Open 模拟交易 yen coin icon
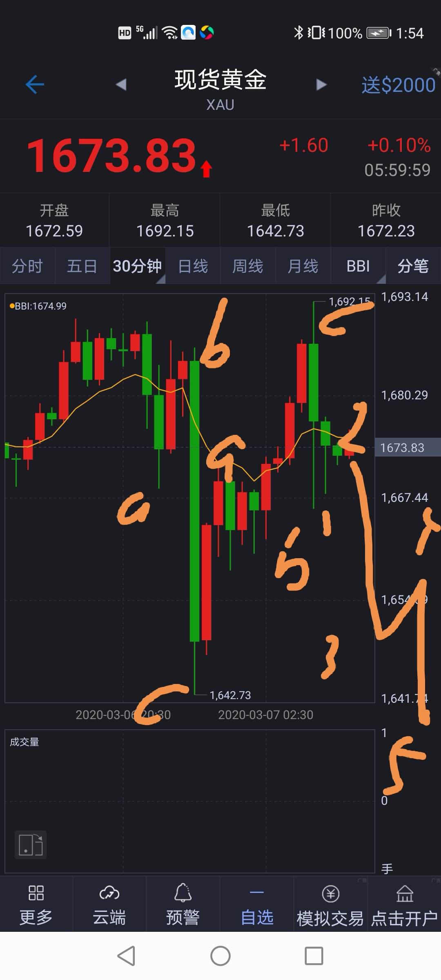 pyautogui.click(x=330, y=893)
